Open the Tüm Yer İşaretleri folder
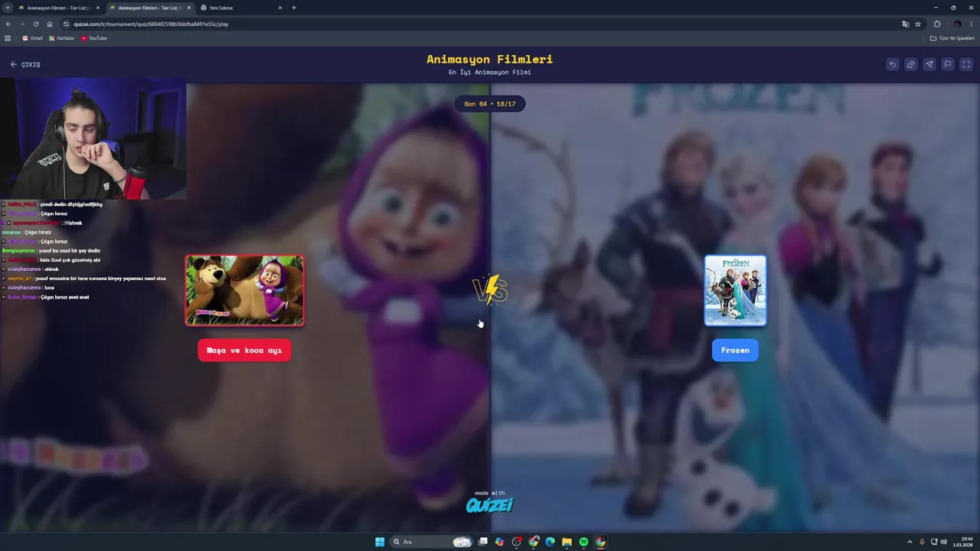This screenshot has height=551, width=980. tap(953, 38)
